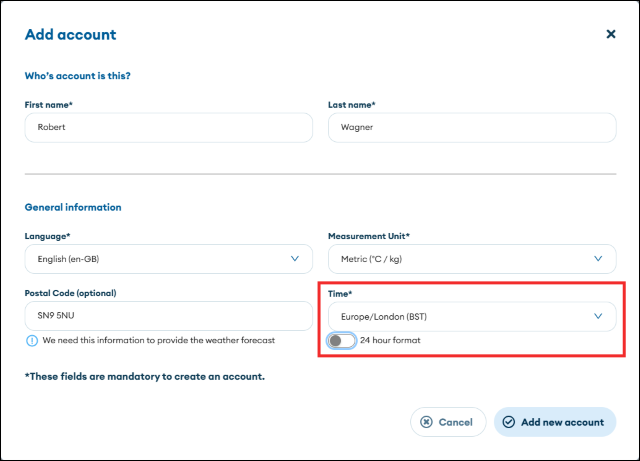Click the Measurement Unit chevron arrow
Viewport: 640px width, 461px height.
tap(598, 258)
